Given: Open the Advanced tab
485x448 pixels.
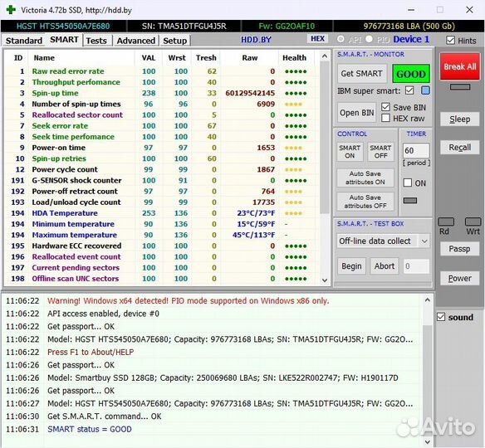Looking at the screenshot, I should tap(136, 41).
